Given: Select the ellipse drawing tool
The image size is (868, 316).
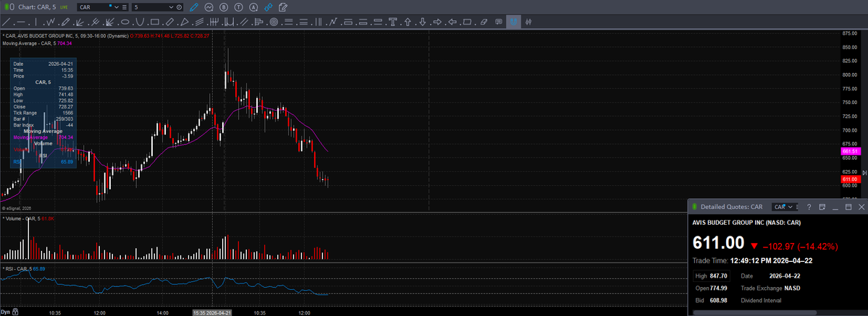Looking at the screenshot, I should (125, 22).
